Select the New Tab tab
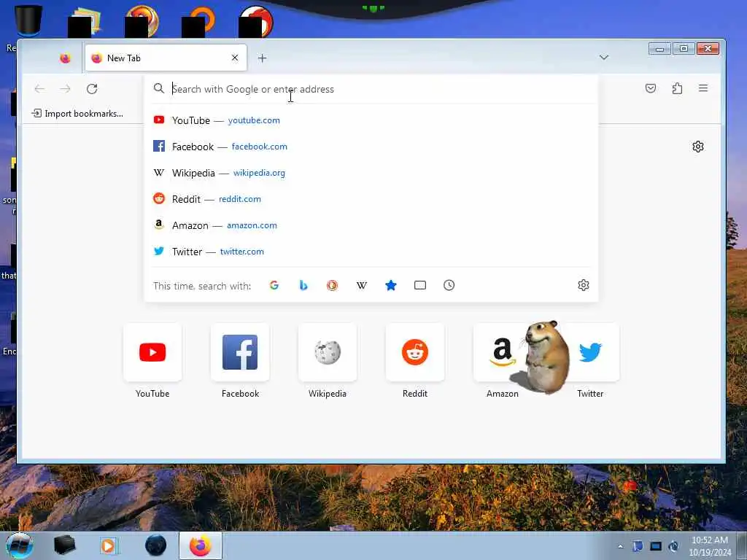Screen dimensions: 747x560 click(x=166, y=58)
